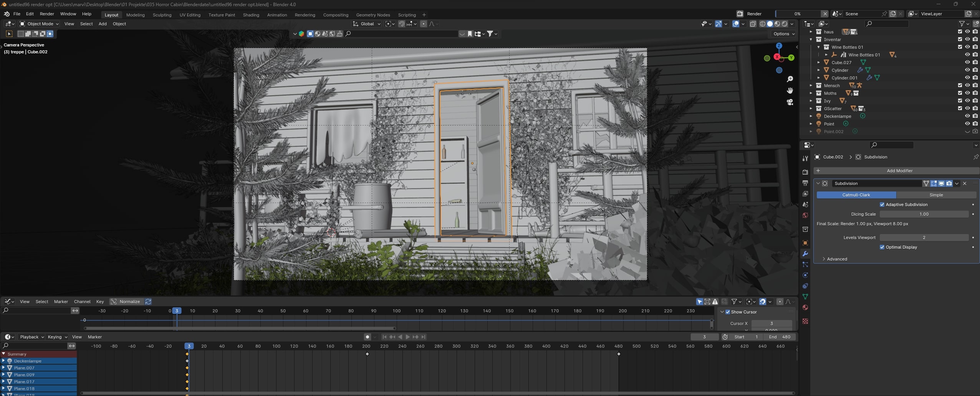Expand the Advanced subdivision section
This screenshot has height=396, width=980.
pyautogui.click(x=836, y=259)
